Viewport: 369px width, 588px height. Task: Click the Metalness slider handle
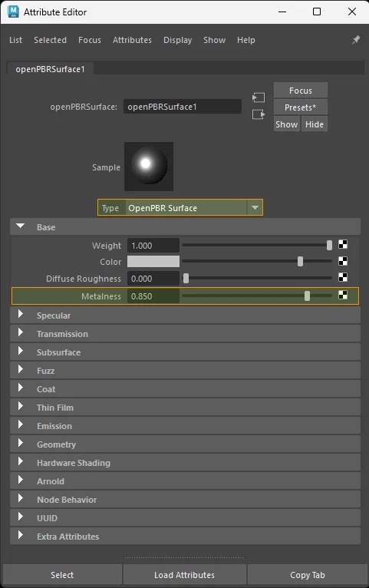307,296
